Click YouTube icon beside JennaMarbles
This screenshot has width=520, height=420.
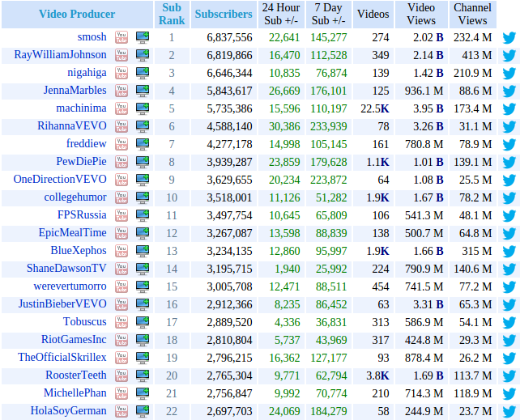coord(121,91)
